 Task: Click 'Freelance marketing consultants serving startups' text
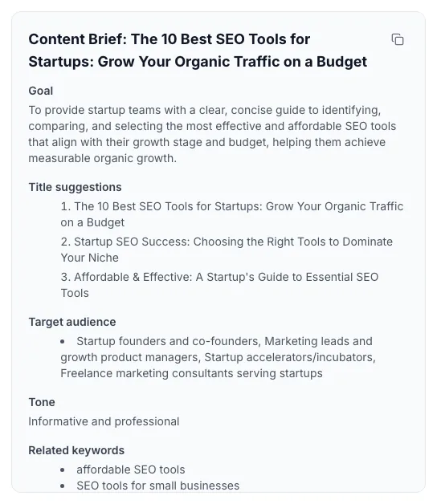(x=191, y=373)
